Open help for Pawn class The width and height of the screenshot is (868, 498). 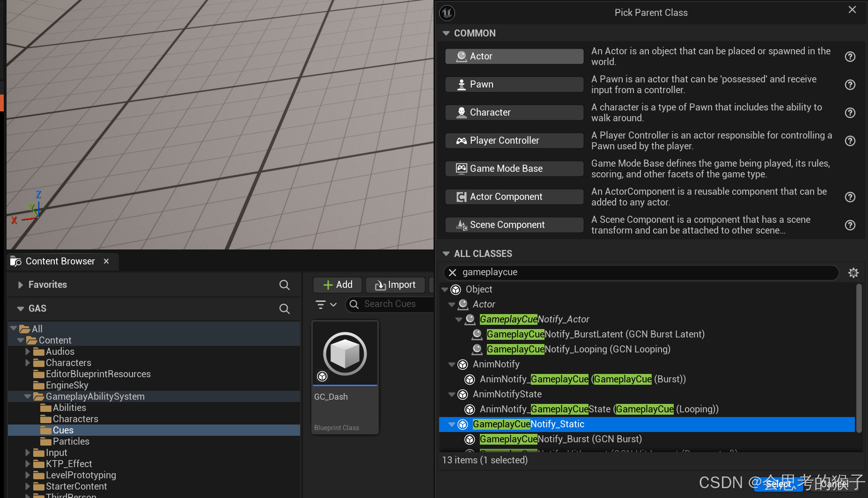point(850,85)
